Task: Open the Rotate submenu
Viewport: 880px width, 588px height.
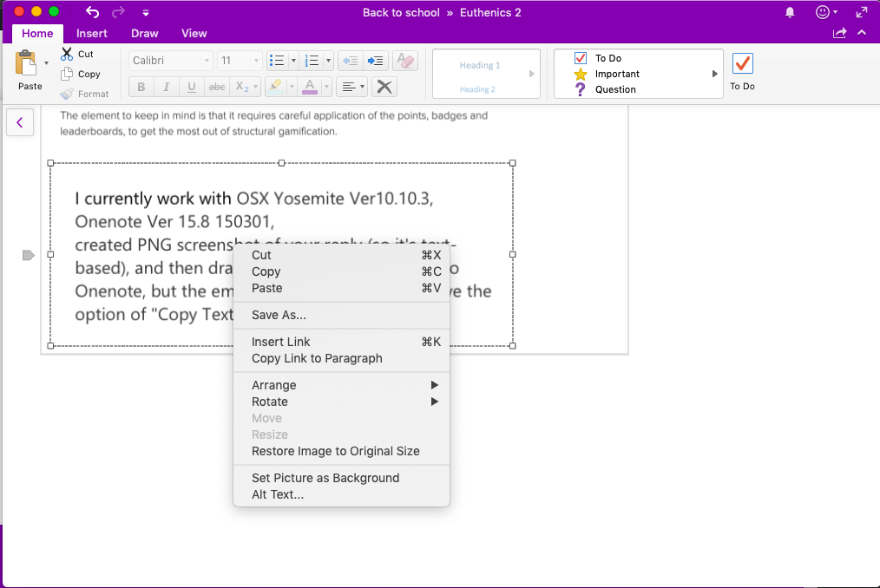Action: 341,402
